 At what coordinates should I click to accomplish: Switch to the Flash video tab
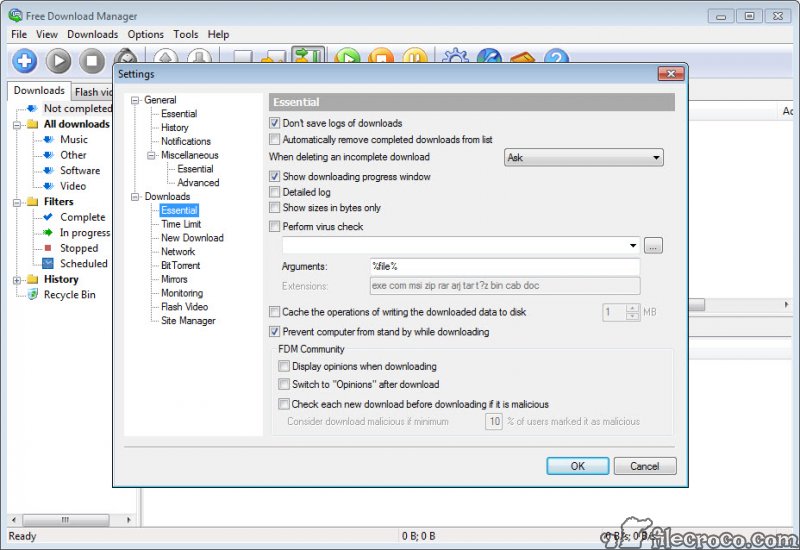pos(93,92)
